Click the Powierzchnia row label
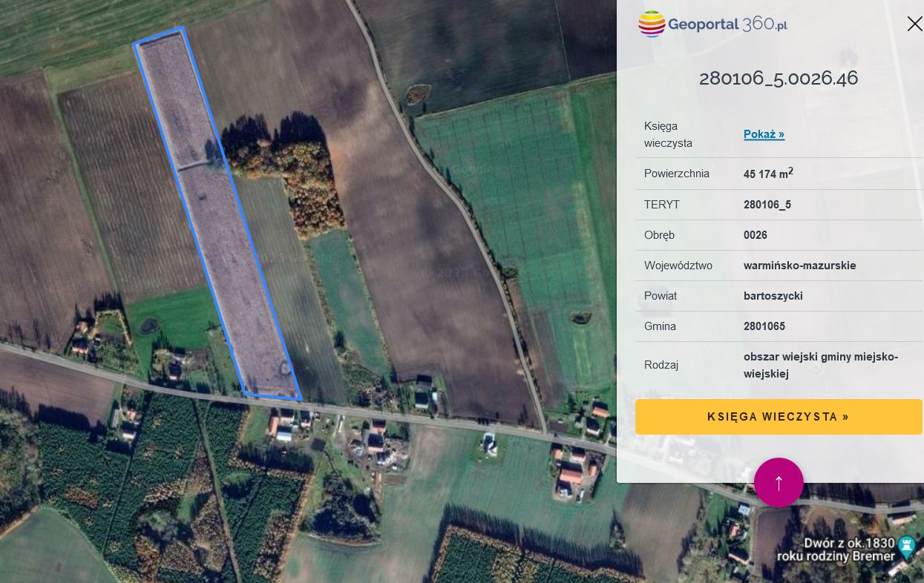Image resolution: width=924 pixels, height=583 pixels. coord(677,174)
